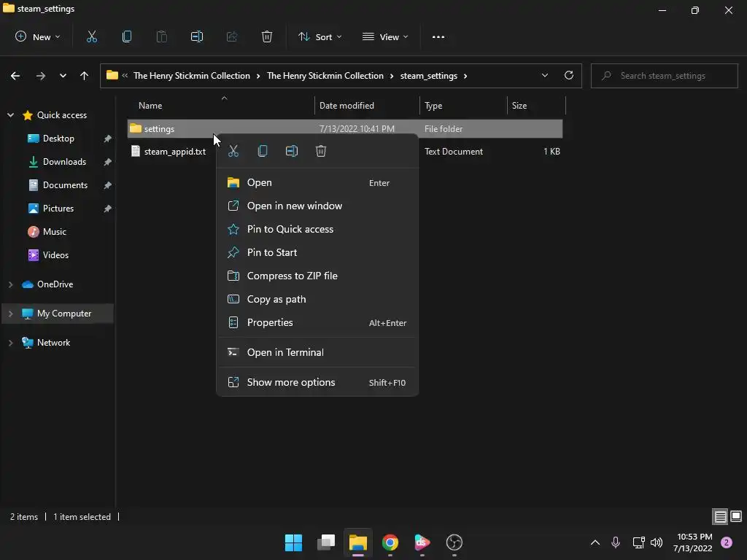Choose Open in new window
747x560 pixels.
(317, 206)
